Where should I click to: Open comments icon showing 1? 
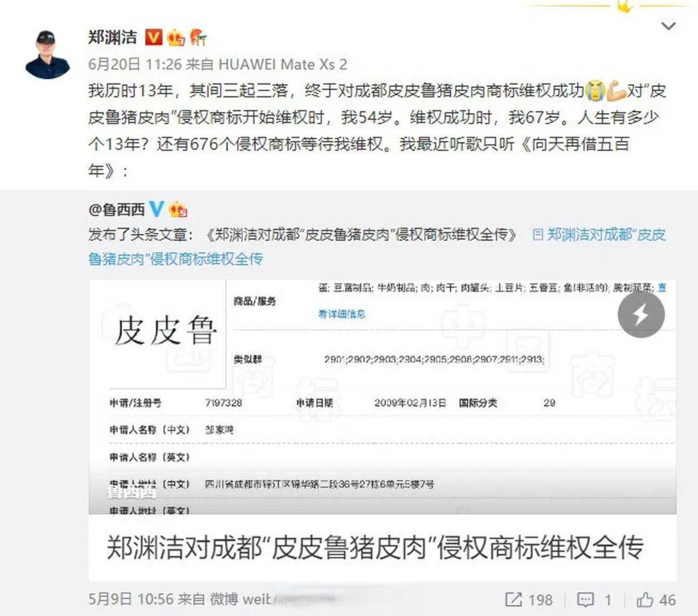click(x=594, y=600)
